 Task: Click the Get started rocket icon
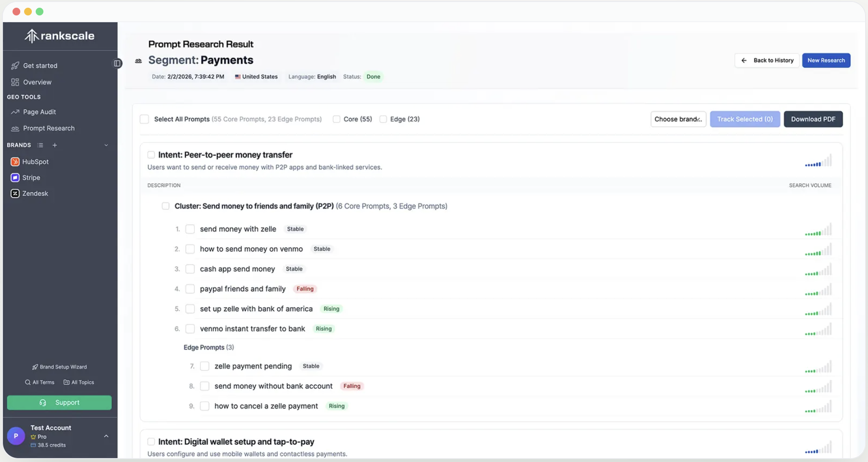(x=15, y=66)
